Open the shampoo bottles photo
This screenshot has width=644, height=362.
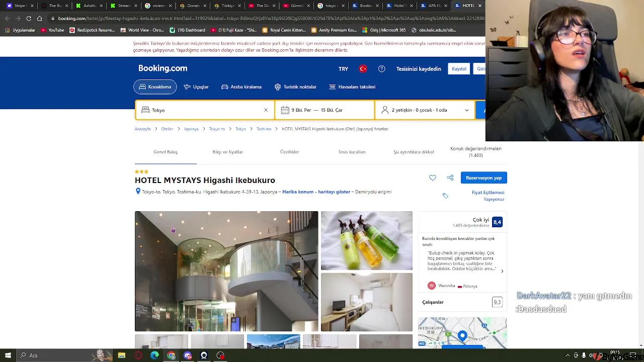point(367,240)
